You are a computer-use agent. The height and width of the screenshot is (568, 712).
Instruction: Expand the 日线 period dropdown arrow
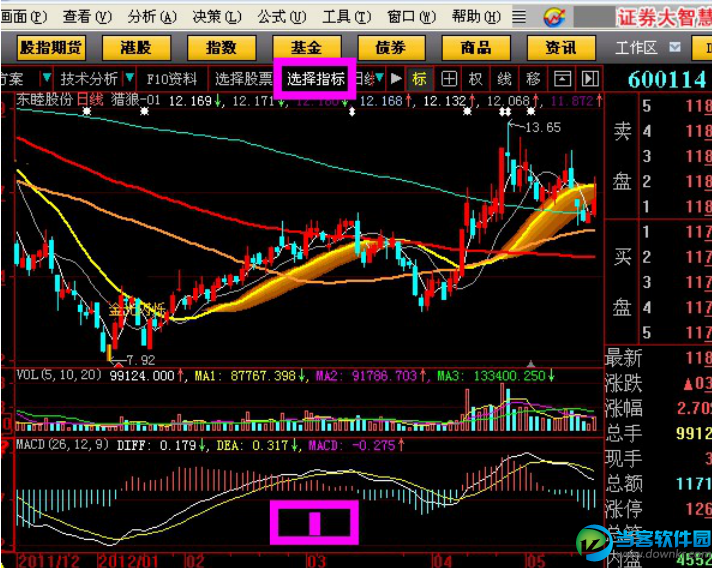tap(379, 78)
